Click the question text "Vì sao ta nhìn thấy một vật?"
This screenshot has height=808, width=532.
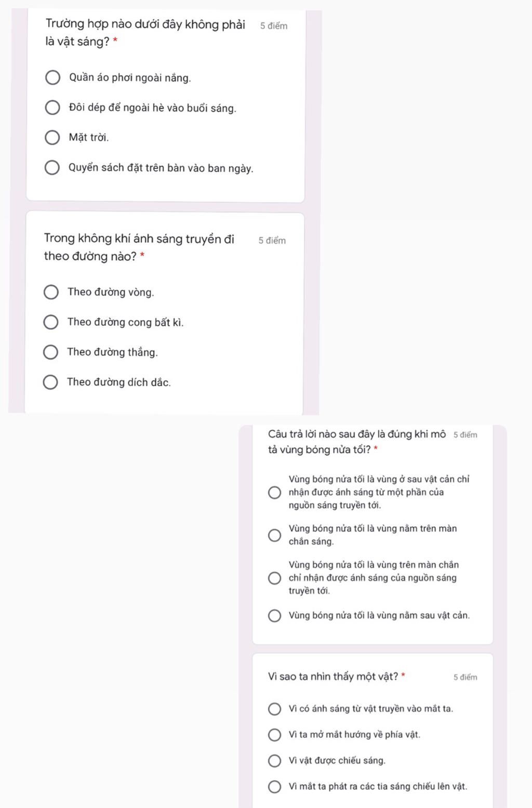[x=333, y=677]
